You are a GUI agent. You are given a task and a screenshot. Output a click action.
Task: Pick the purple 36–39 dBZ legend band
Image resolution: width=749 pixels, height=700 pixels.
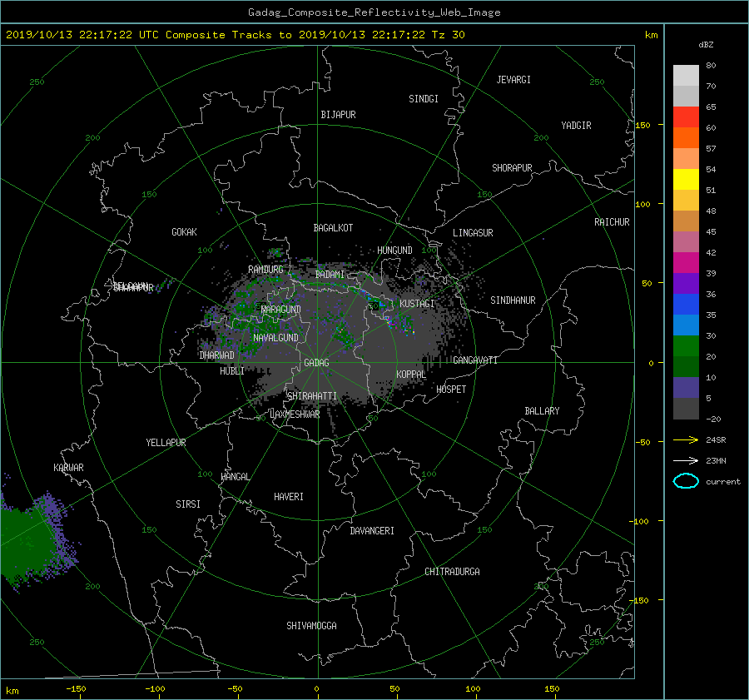686,283
